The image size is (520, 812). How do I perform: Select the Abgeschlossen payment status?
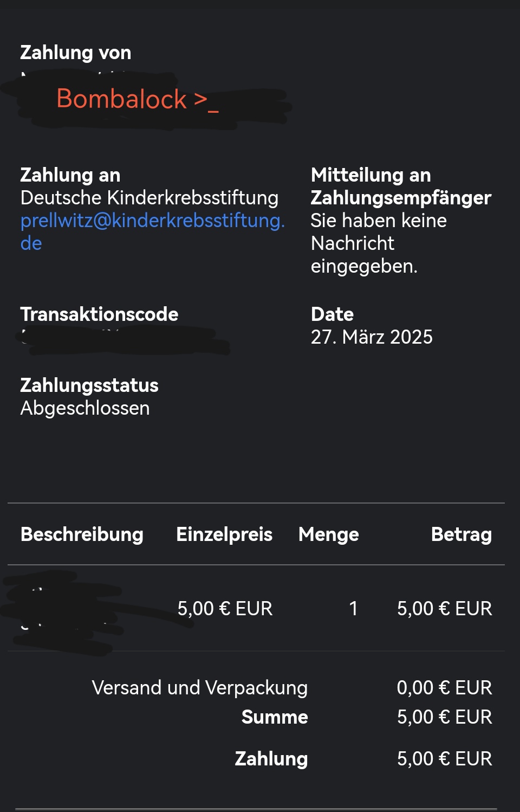[85, 408]
